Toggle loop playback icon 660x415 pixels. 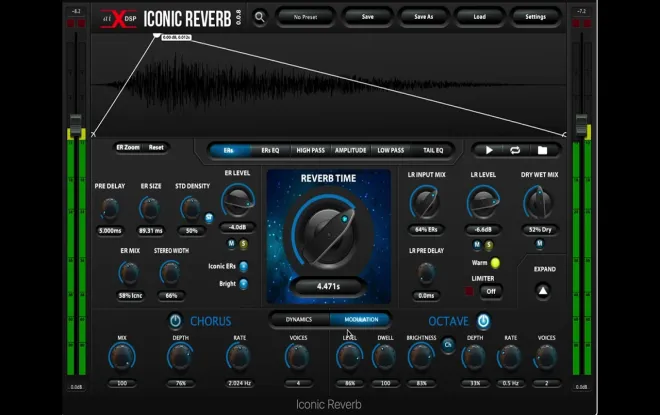tap(515, 150)
